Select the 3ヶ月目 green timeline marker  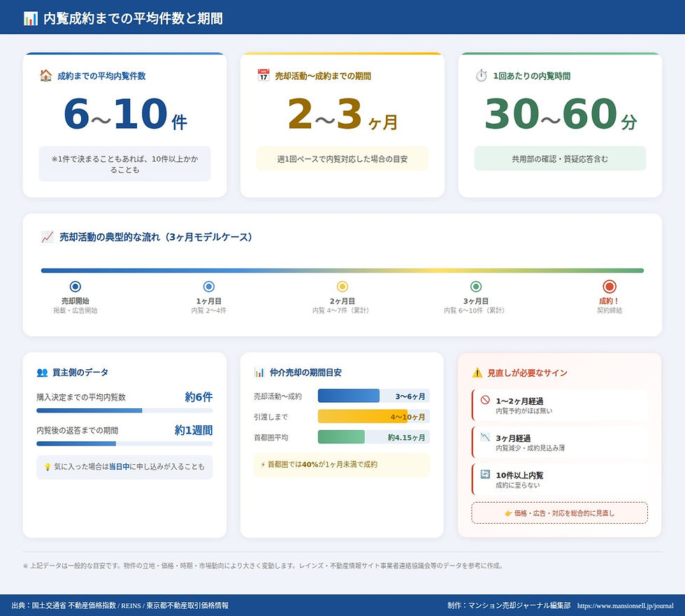(x=476, y=287)
